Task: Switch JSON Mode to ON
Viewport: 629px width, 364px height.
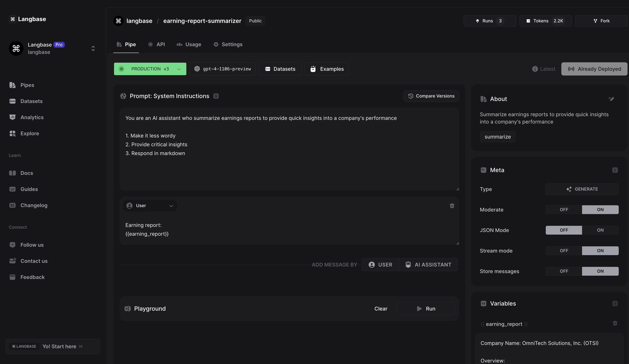Action: 600,230
